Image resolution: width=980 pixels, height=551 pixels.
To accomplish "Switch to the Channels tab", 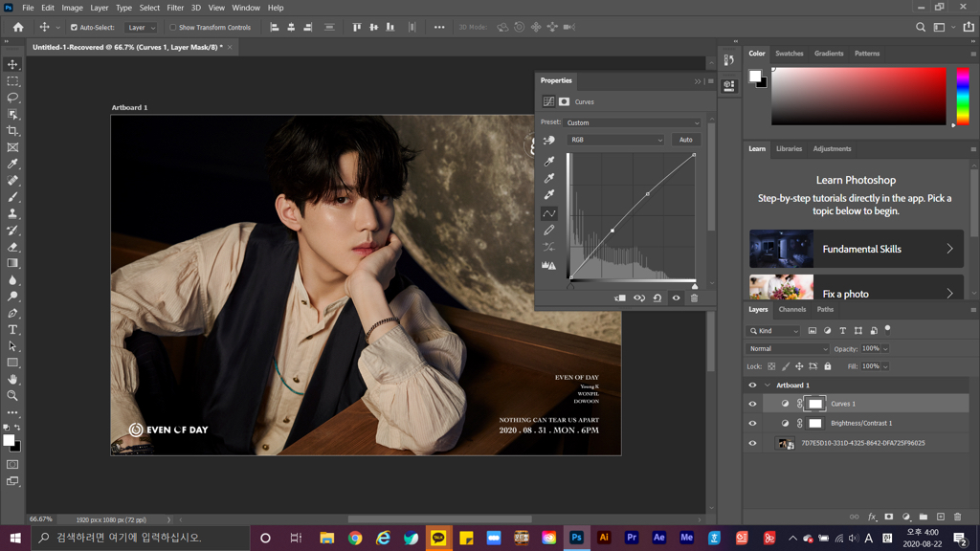I will [x=791, y=309].
